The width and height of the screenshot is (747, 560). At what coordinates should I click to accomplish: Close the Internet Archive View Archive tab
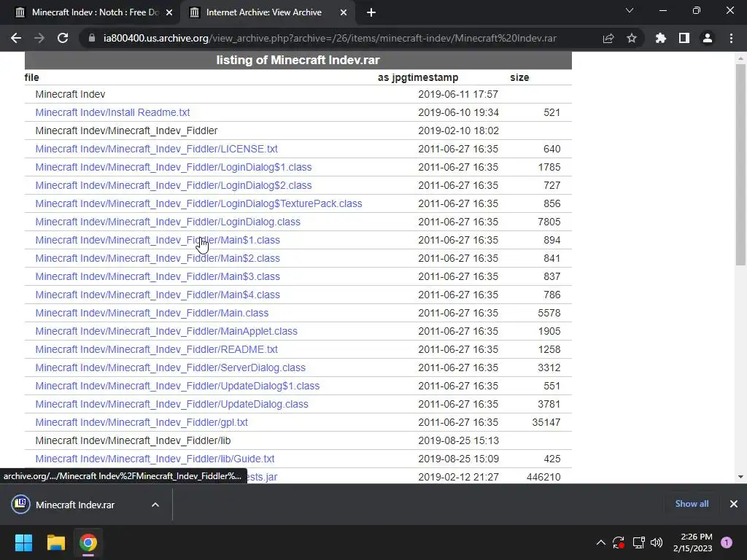pos(344,12)
